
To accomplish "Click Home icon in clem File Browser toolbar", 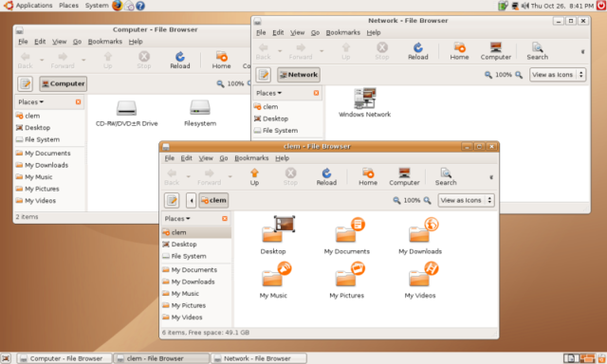I will point(368,176).
